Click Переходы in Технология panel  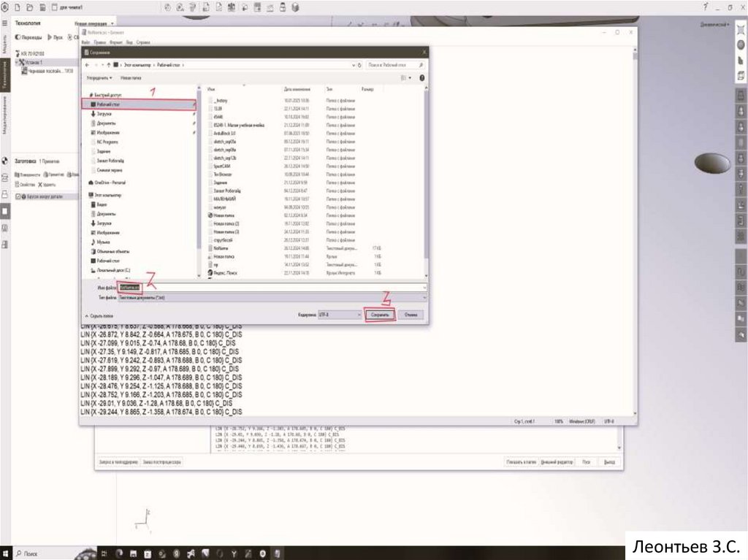pos(28,37)
